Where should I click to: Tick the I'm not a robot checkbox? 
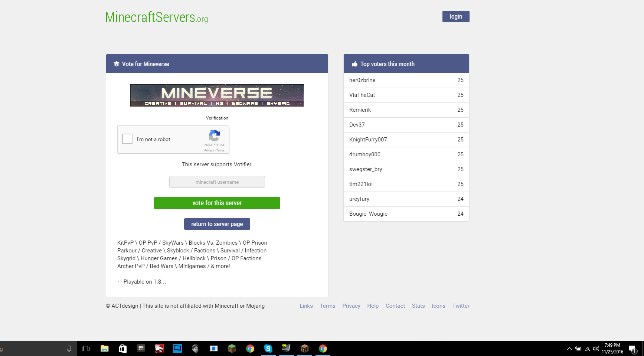127,139
